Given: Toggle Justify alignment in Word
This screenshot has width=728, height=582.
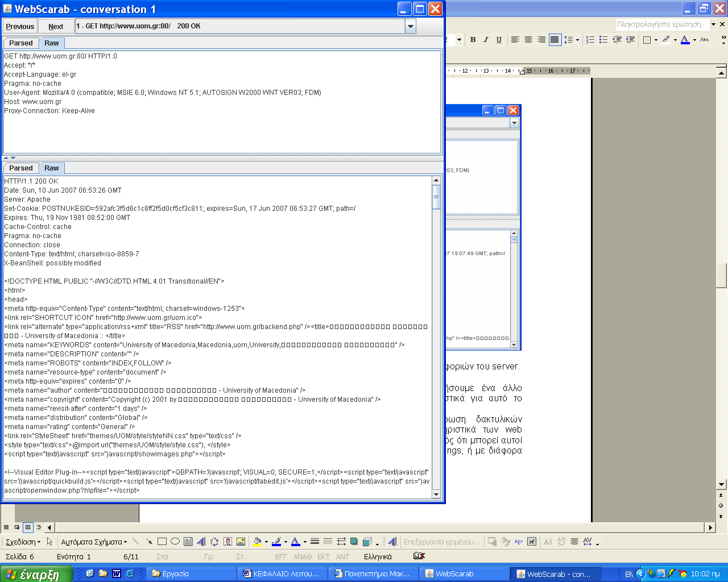Looking at the screenshot, I should [x=555, y=40].
